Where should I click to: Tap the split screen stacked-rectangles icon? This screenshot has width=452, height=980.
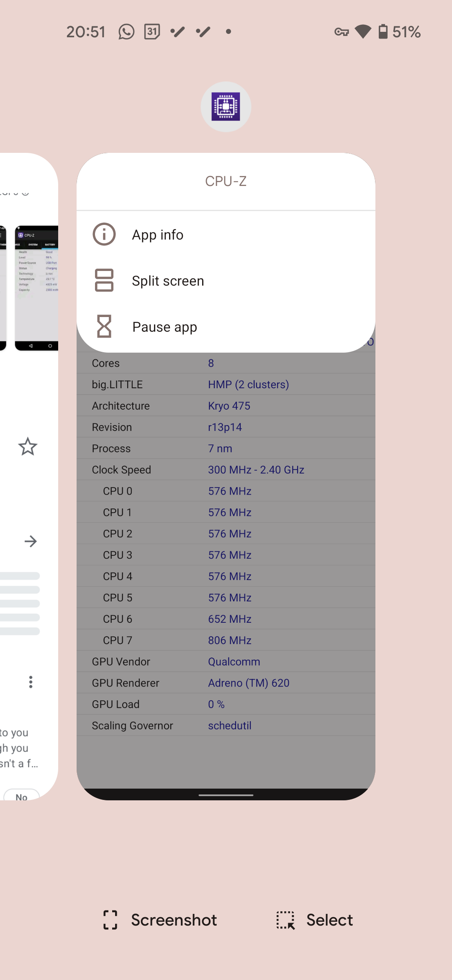(103, 281)
